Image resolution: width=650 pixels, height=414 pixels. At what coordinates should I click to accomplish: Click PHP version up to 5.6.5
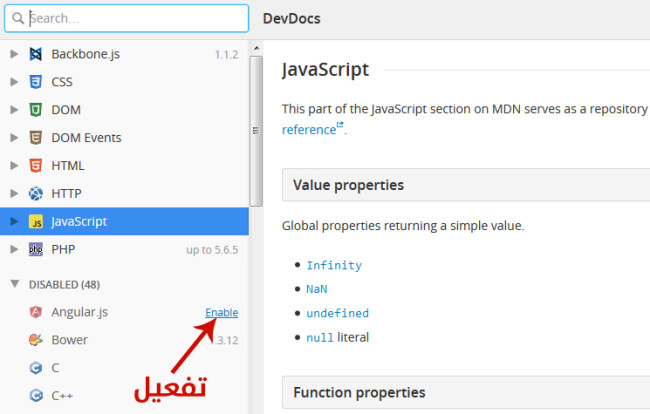(212, 250)
